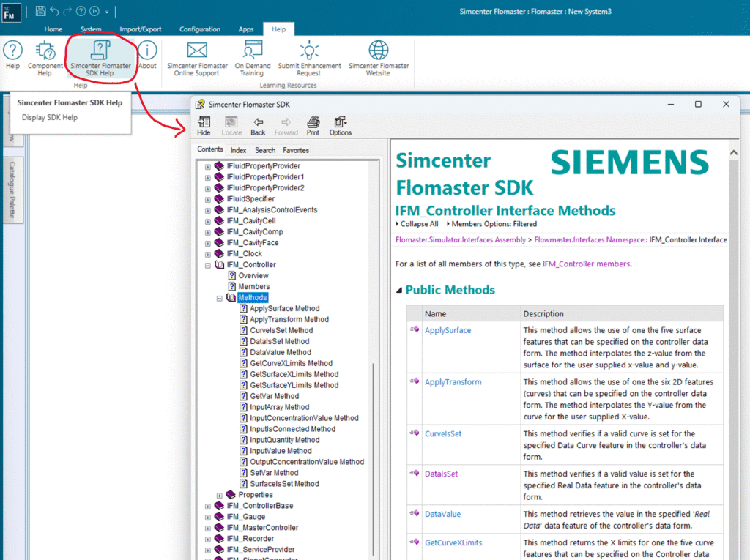Select InputArray Method in the contents tree
The width and height of the screenshot is (750, 560).
pyautogui.click(x=280, y=408)
